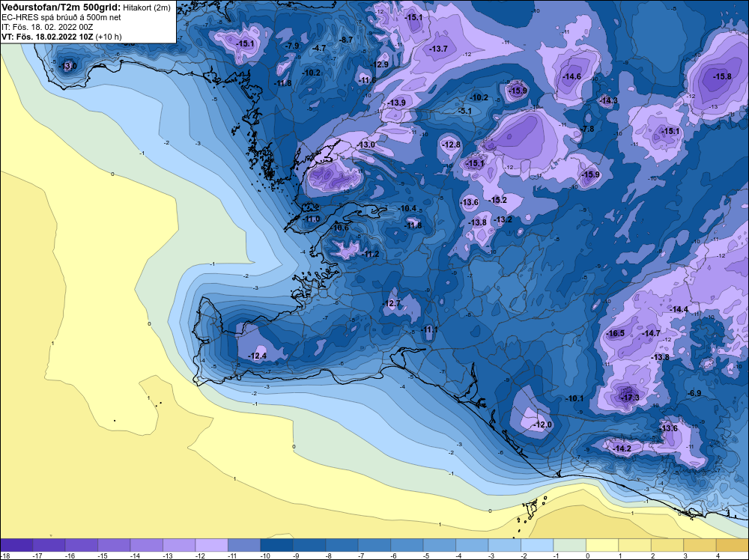Click the -11.1 temperature label
749x560 pixels.
pyautogui.click(x=429, y=330)
